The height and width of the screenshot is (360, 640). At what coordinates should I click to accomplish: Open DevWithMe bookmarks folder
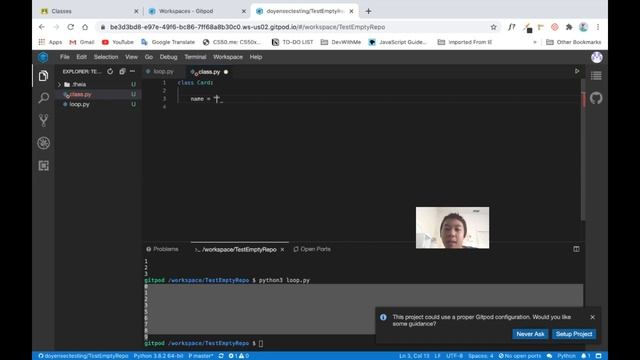(341, 42)
